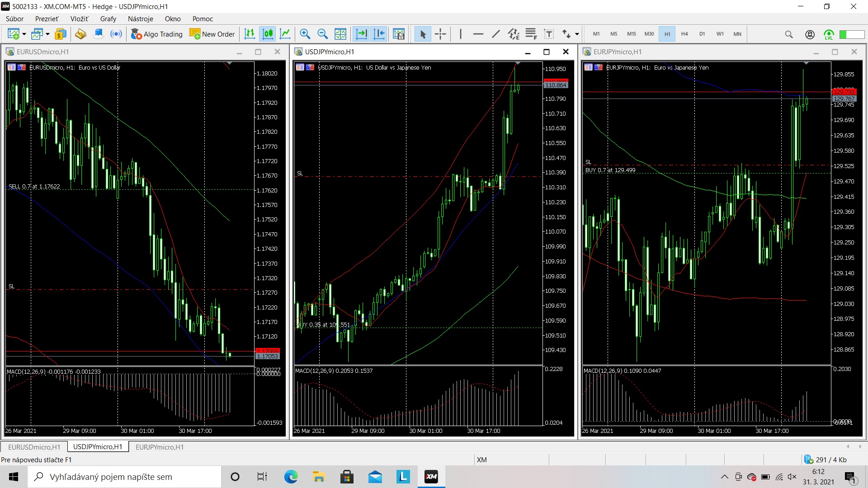Switch timeframe to M1

[596, 34]
